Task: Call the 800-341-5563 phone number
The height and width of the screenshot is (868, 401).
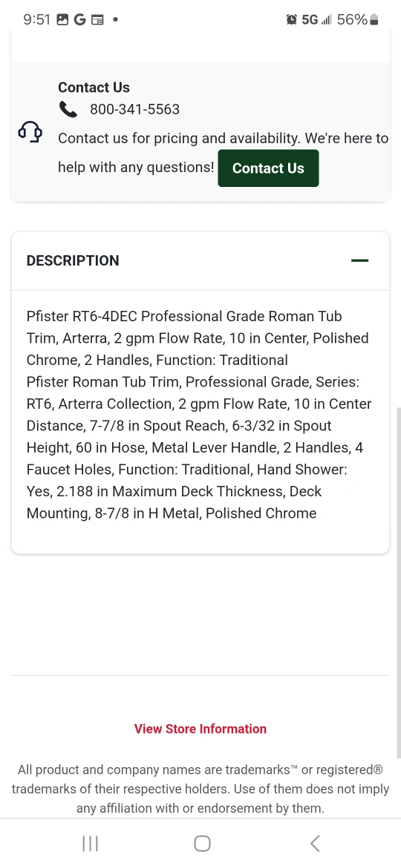Action: 134,110
